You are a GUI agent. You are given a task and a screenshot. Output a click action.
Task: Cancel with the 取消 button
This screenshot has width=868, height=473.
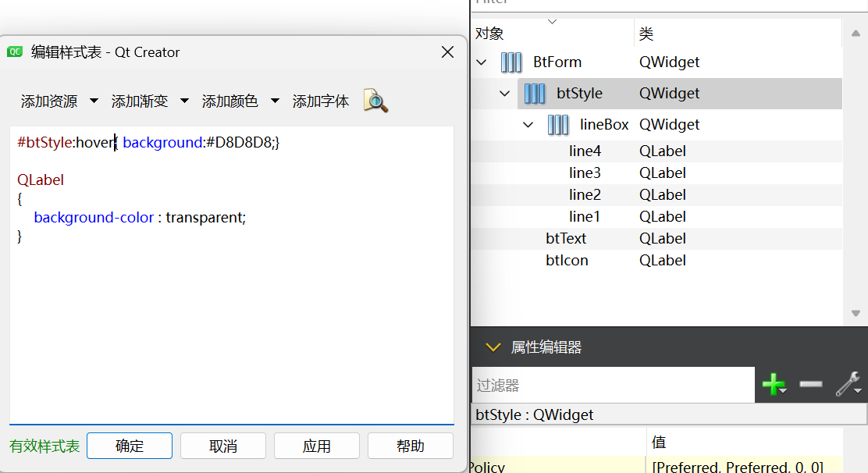[x=223, y=446]
